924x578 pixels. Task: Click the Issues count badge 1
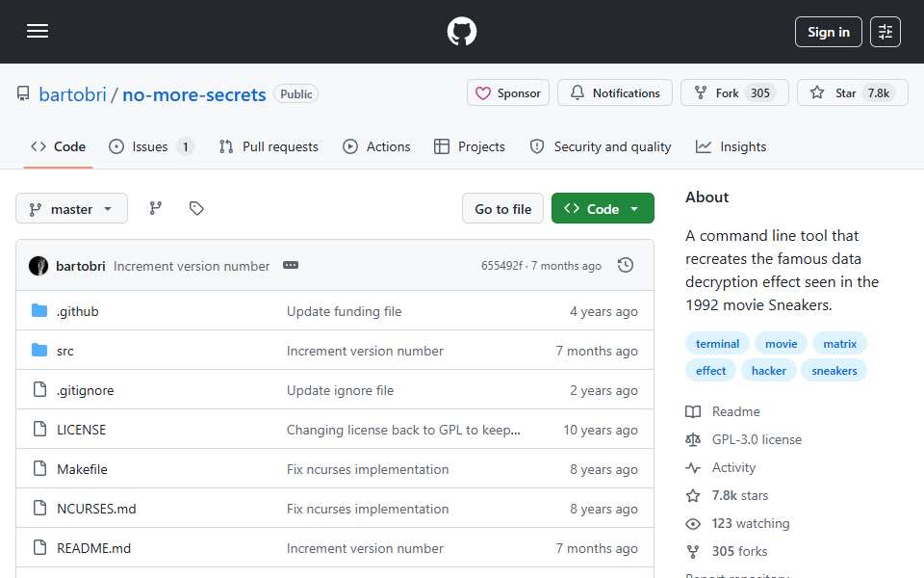pos(185,146)
